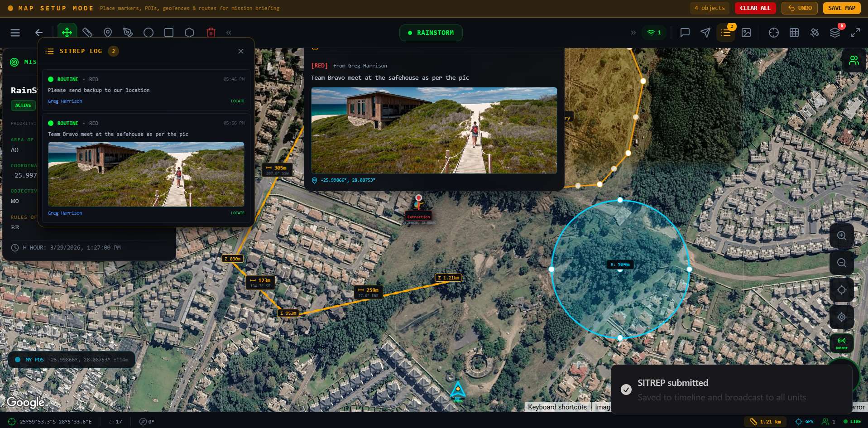Close the SITREP LOG panel
The width and height of the screenshot is (868, 428).
click(x=241, y=51)
